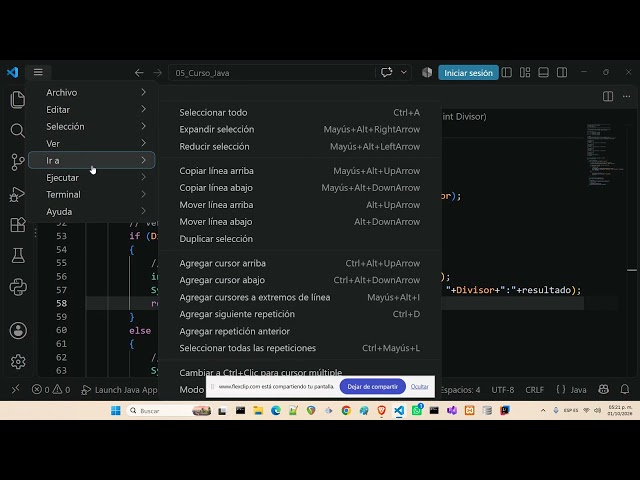Image resolution: width=640 pixels, height=480 pixels.
Task: Expand the Ver menu chevron
Action: (x=144, y=143)
